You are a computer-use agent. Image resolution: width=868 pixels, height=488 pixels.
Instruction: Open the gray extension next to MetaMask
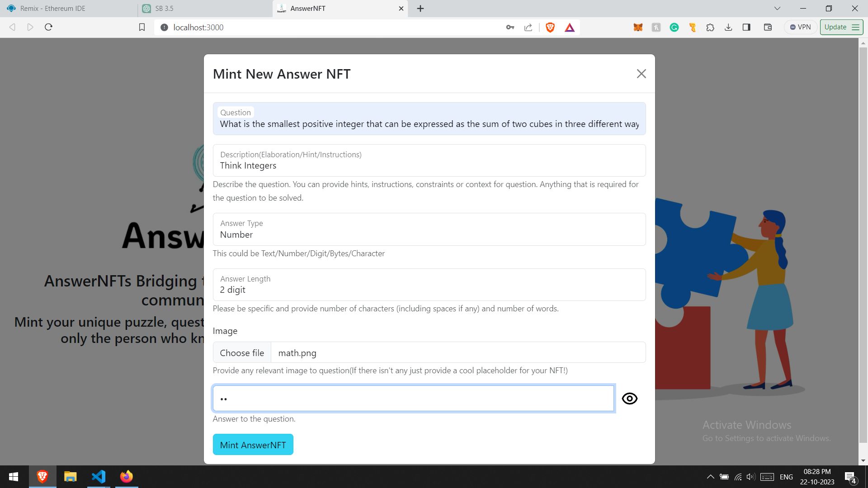pos(656,28)
